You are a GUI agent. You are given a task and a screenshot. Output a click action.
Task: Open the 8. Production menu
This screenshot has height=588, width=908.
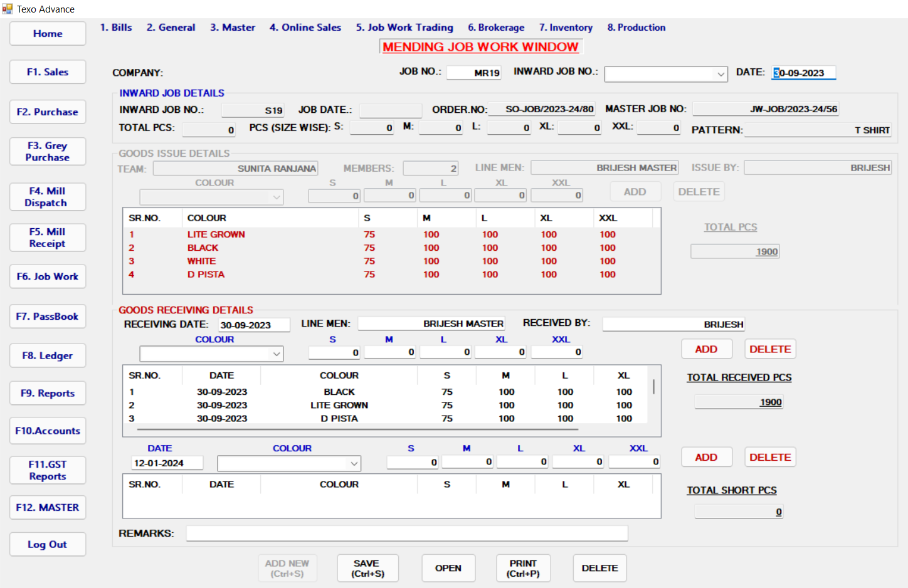point(636,28)
